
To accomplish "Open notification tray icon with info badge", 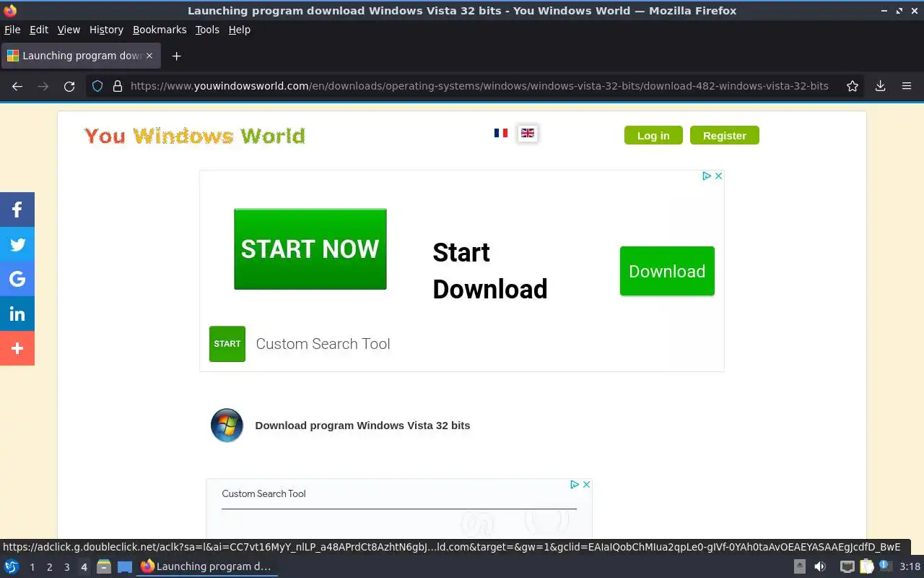I will click(x=886, y=566).
